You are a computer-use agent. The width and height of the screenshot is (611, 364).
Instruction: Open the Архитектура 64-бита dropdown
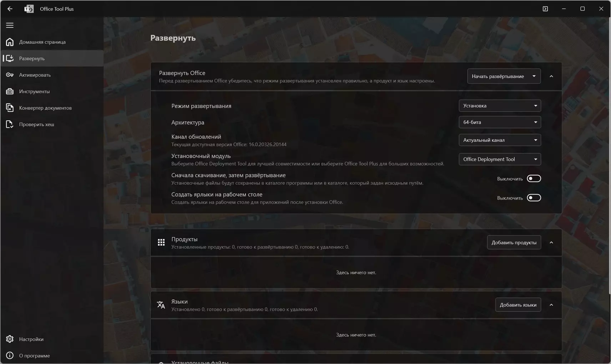coord(500,122)
